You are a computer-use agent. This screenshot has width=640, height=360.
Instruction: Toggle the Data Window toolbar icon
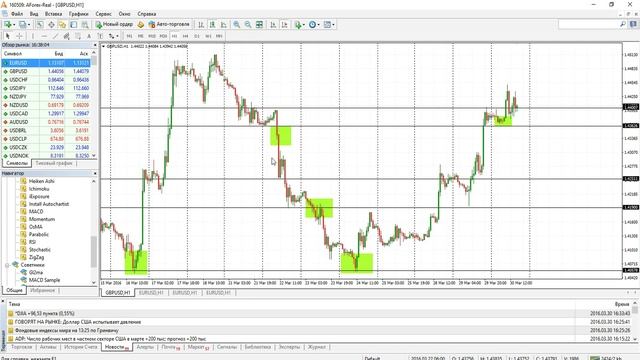point(51,25)
